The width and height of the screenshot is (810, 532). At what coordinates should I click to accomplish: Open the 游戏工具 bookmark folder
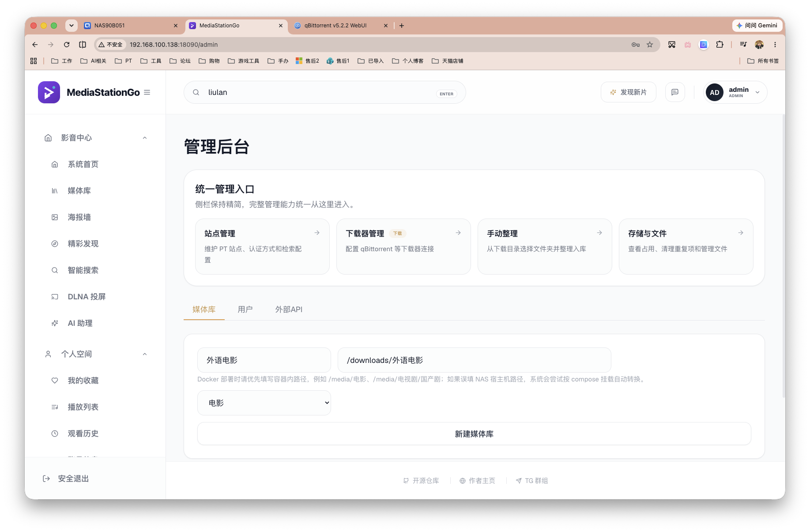[244, 61]
